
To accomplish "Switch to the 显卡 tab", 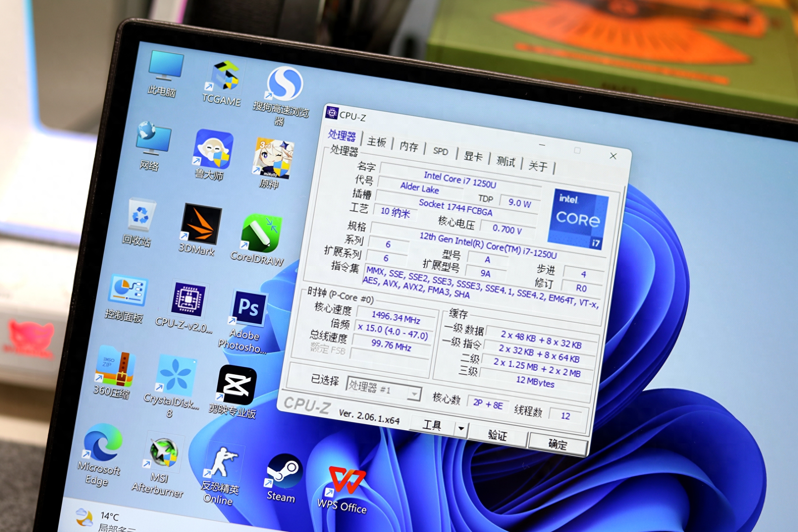I will (x=473, y=156).
